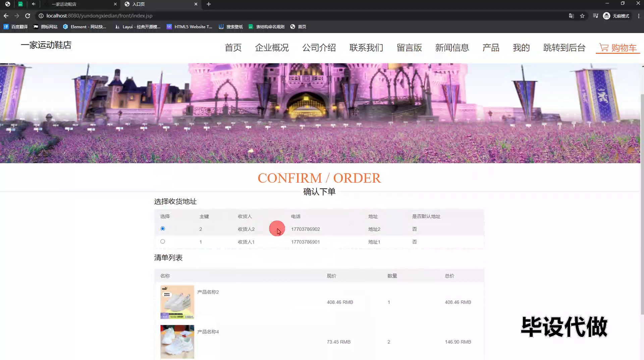Image resolution: width=644 pixels, height=360 pixels.
Task: Click the 地址2 cell
Action: (374, 229)
